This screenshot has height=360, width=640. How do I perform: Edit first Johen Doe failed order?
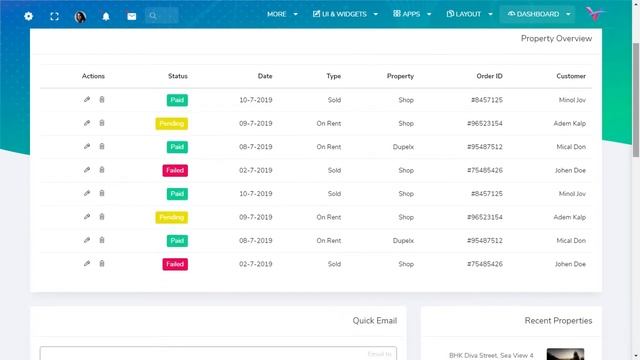pos(87,170)
